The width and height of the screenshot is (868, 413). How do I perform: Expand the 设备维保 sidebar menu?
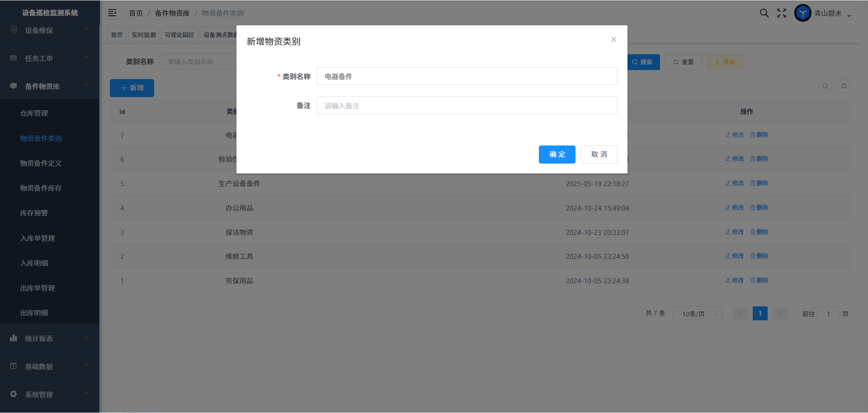tap(50, 30)
